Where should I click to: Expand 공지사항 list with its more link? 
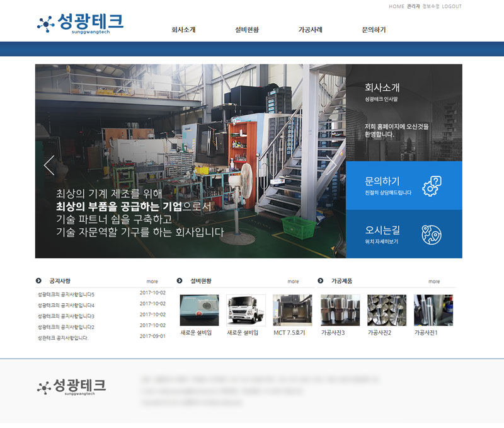[x=152, y=281]
